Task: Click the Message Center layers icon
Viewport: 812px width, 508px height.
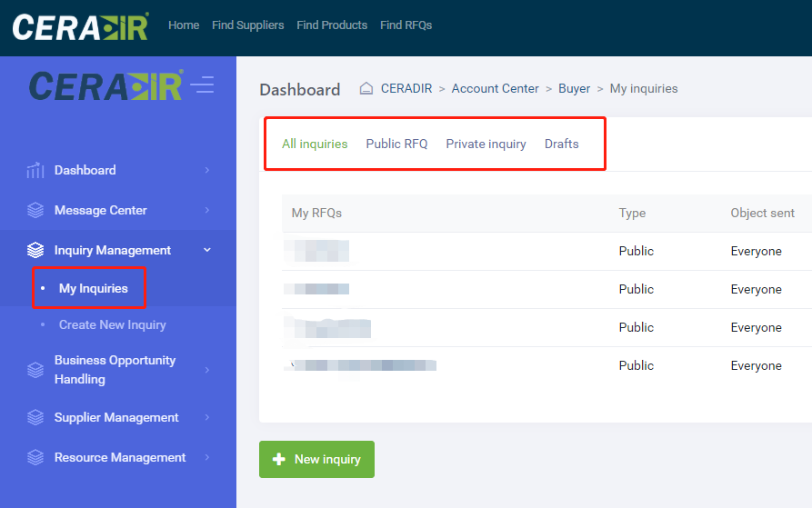Action: coord(35,210)
